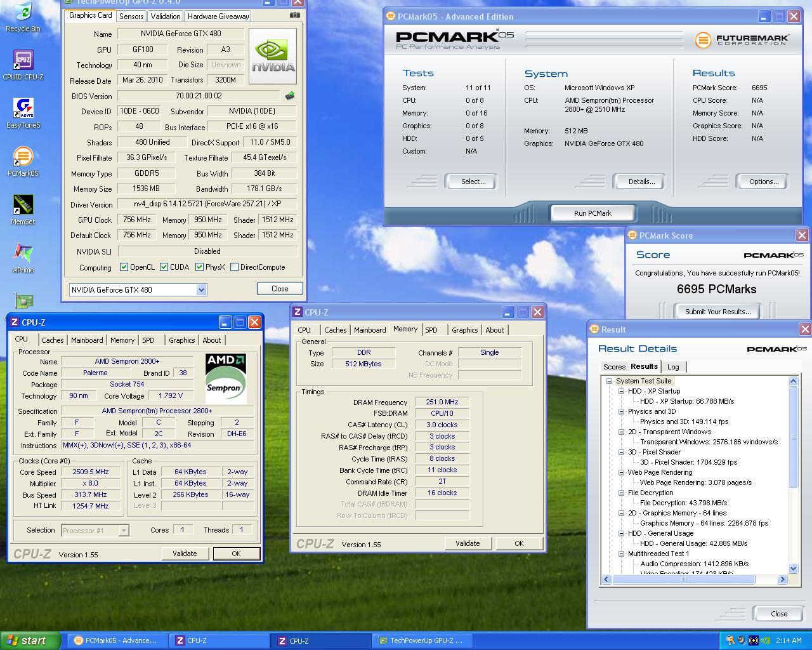Click the GPU-Z camera screenshot icon
Screen dimensions: 812x650
click(x=295, y=15)
